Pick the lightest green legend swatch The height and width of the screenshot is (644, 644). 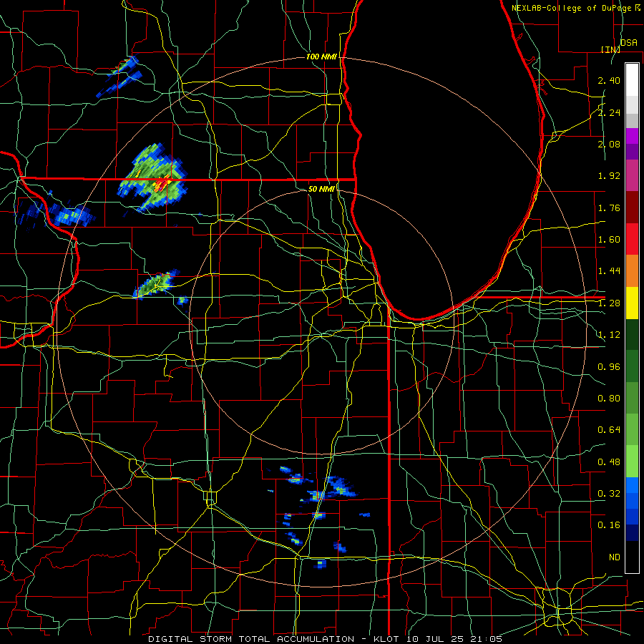tap(632, 462)
